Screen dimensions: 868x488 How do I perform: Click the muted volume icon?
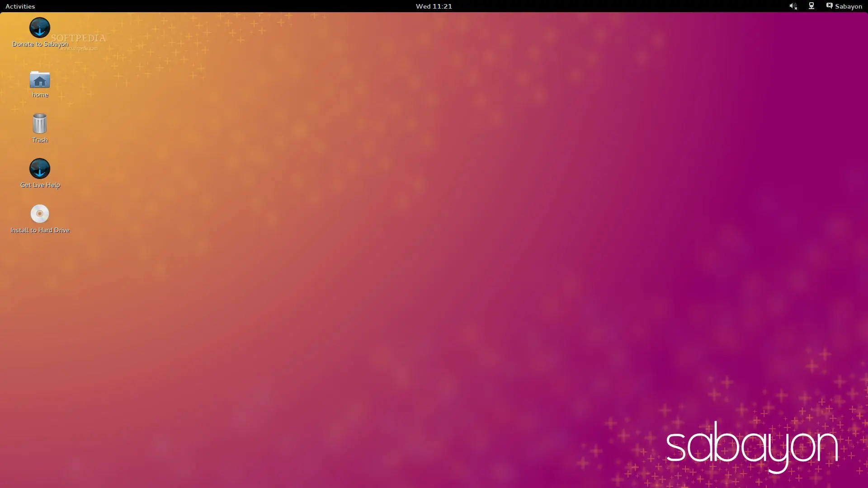pos(793,6)
